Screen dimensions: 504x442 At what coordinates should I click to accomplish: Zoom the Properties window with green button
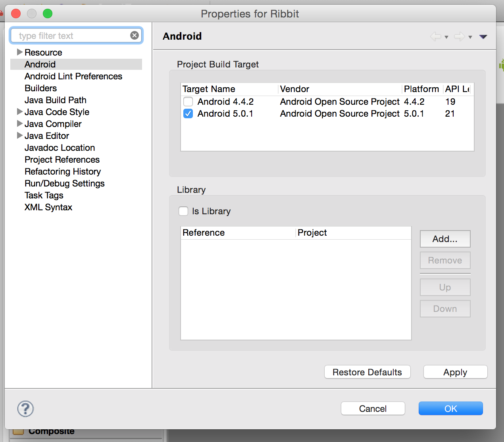tap(48, 14)
